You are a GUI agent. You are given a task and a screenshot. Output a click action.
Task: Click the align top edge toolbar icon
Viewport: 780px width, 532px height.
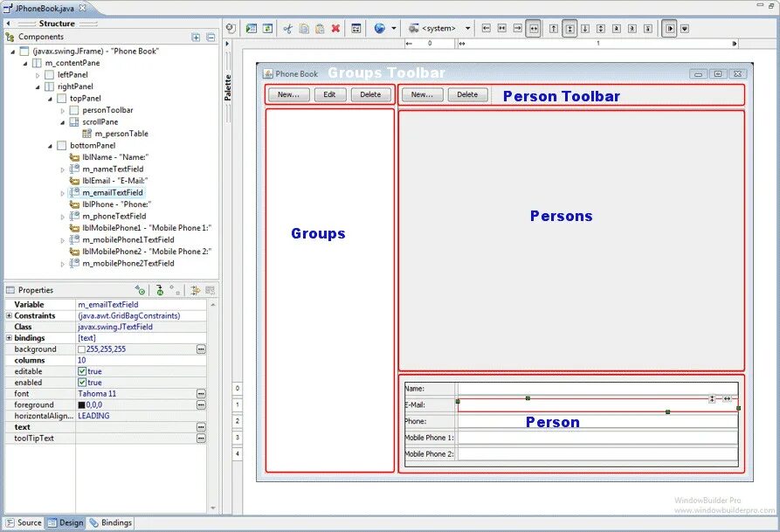click(554, 29)
